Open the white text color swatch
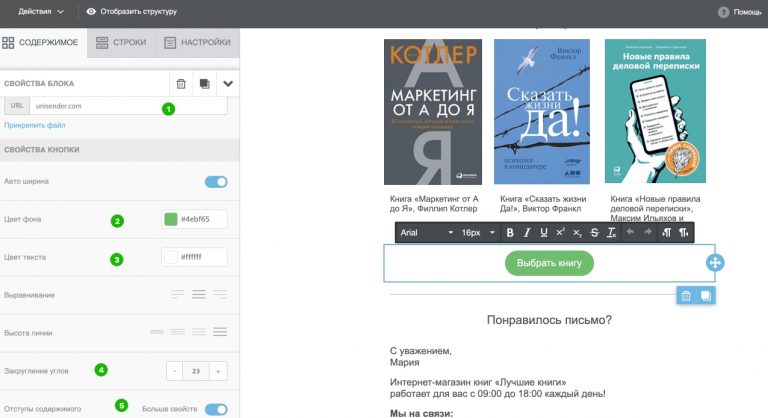 pyautogui.click(x=170, y=257)
